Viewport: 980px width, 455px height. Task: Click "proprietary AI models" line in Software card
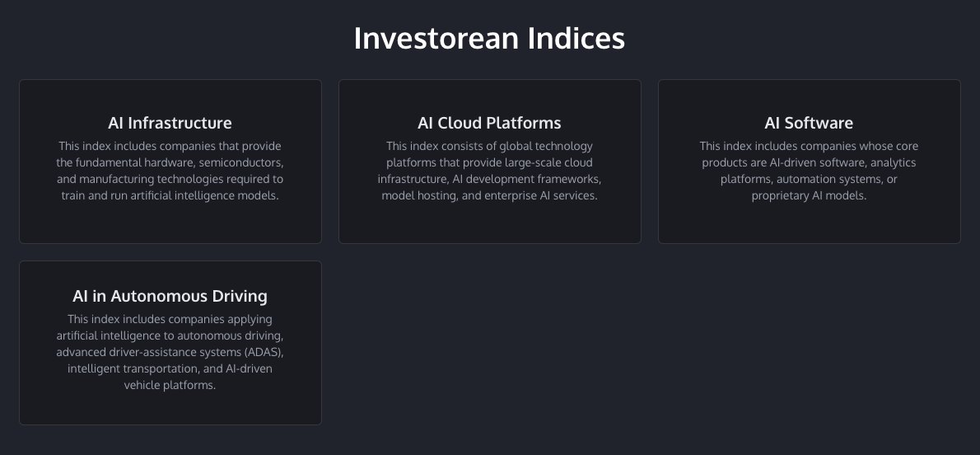click(x=809, y=195)
